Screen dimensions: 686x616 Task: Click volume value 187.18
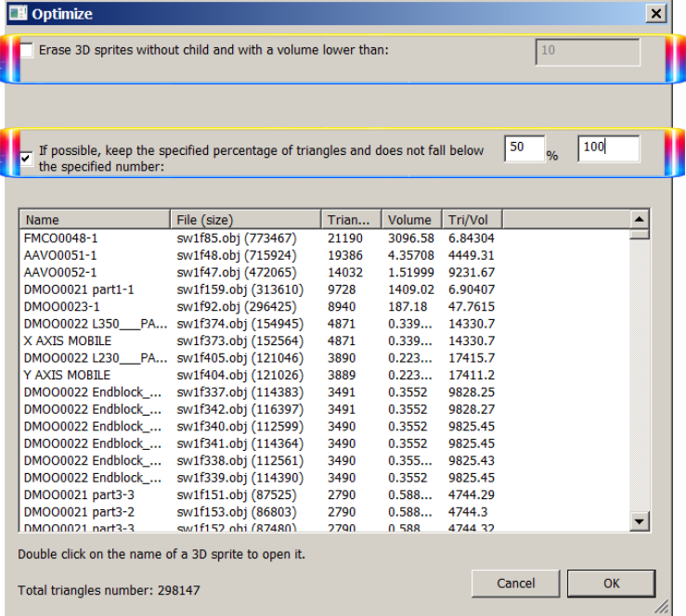pyautogui.click(x=408, y=306)
